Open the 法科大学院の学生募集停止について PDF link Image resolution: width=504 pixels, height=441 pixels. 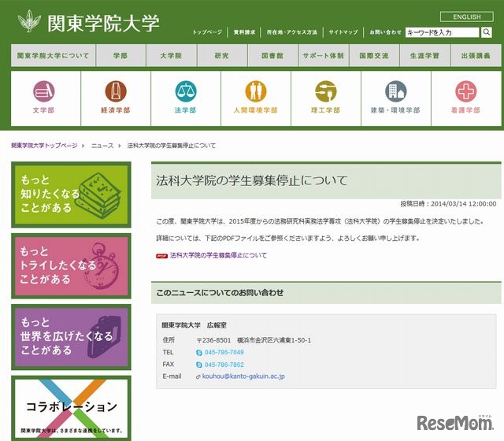[x=218, y=255]
